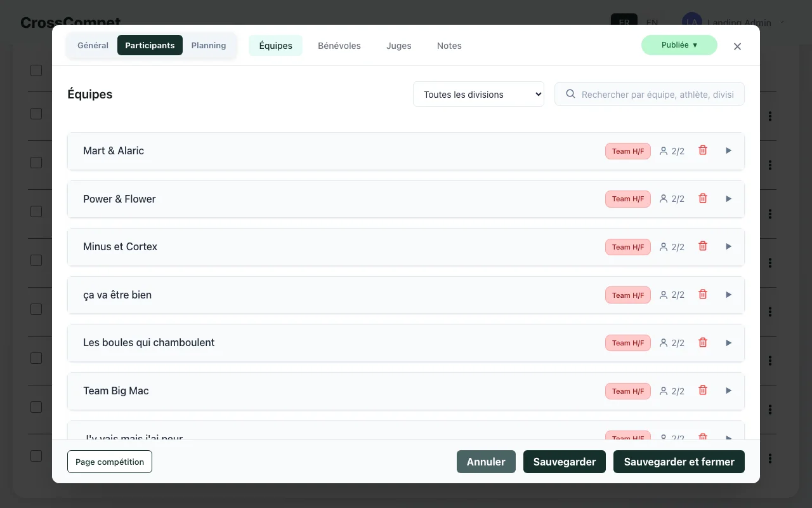Open the Publiée status dropdown
This screenshot has width=812, height=508.
tap(679, 45)
